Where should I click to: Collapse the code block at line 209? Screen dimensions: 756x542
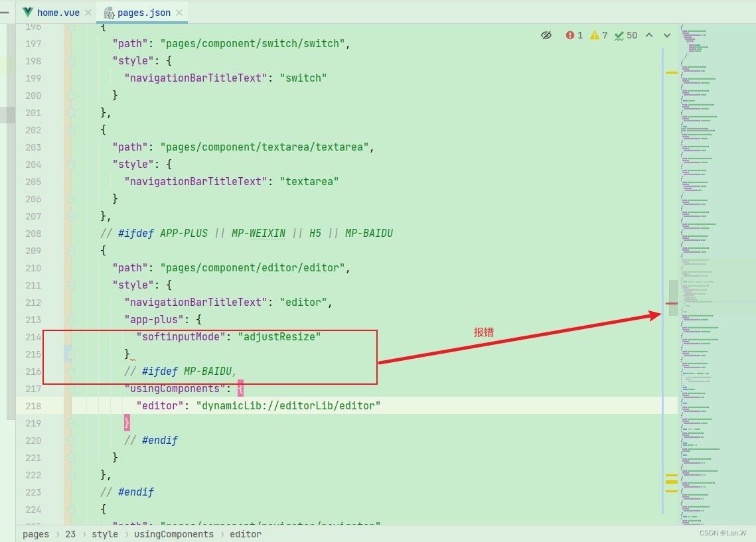coord(71,251)
